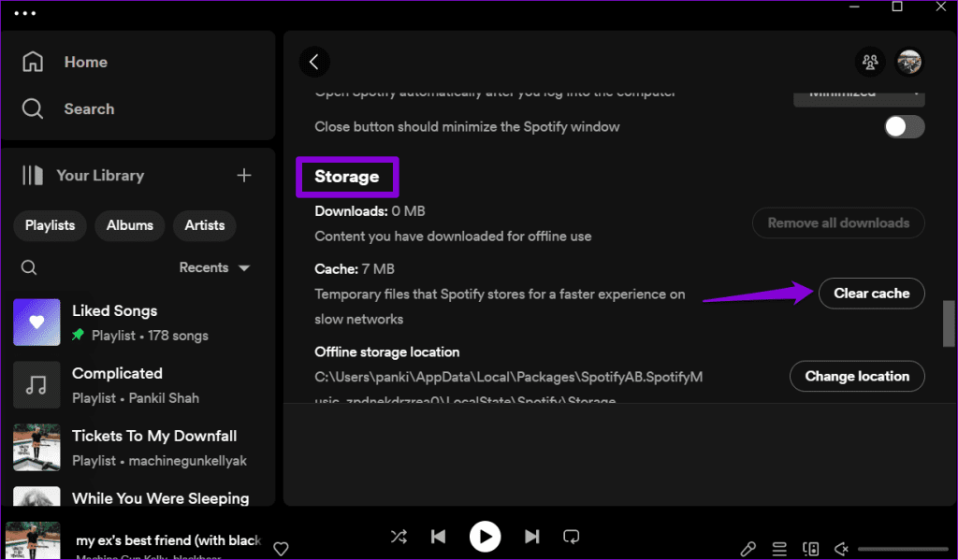Viewport: 958px width, 560px height.
Task: Toggle the Close button should minimize switch
Action: point(905,127)
